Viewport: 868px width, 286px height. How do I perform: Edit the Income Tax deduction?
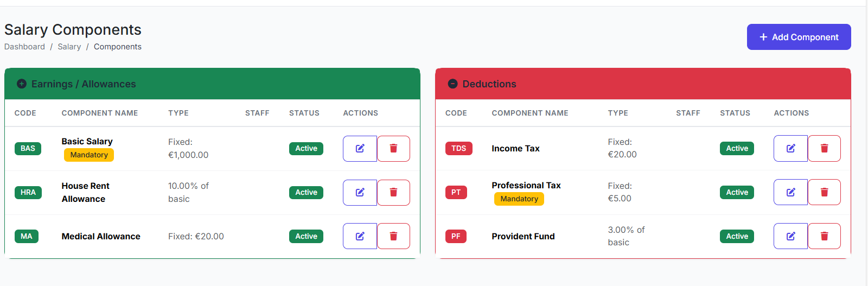pyautogui.click(x=790, y=148)
